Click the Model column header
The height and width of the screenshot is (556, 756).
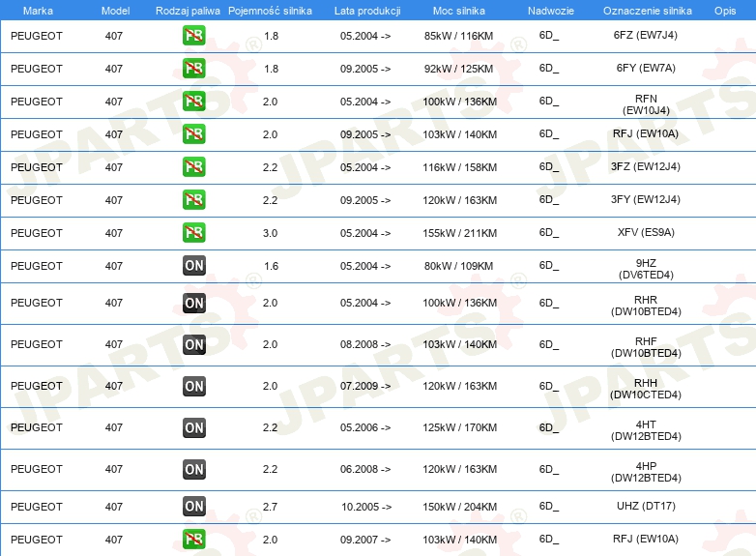tap(115, 11)
